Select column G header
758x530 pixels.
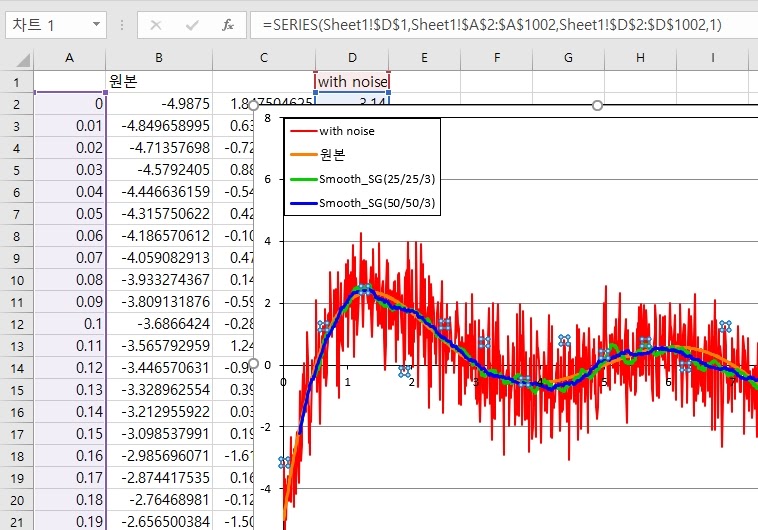(x=568, y=59)
